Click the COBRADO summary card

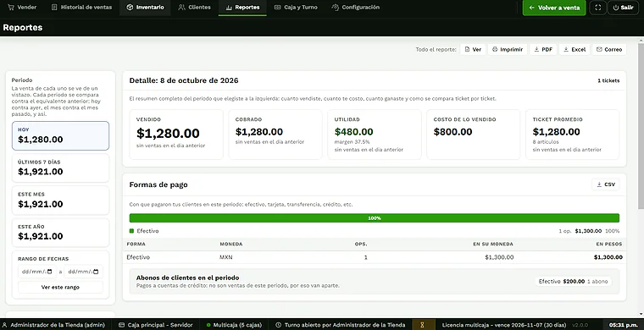tap(275, 135)
